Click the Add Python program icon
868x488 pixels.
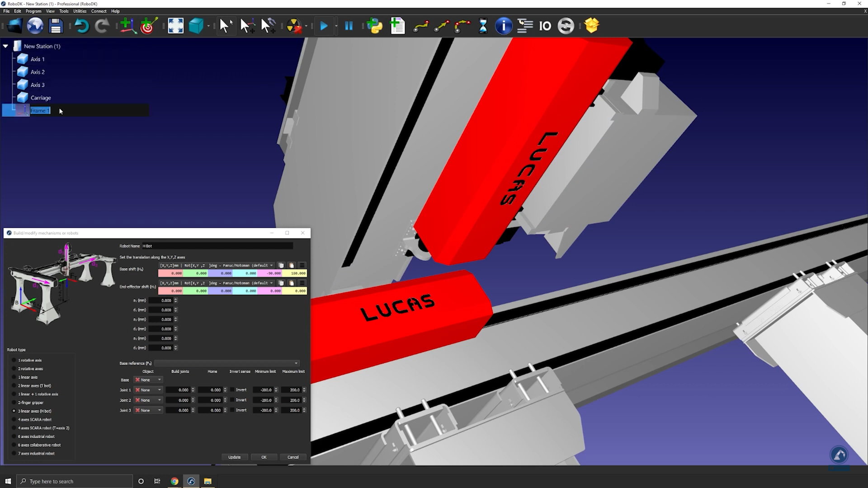click(x=374, y=26)
